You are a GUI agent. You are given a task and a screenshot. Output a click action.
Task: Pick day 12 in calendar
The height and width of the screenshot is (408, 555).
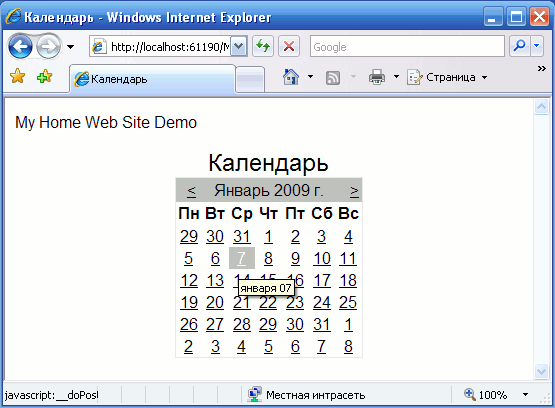pyautogui.click(x=189, y=280)
